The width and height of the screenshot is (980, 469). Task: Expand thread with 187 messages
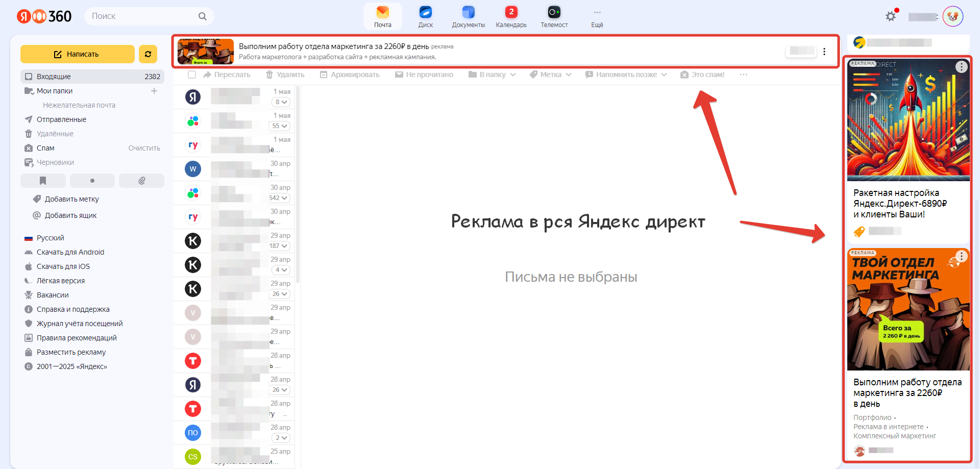click(279, 246)
